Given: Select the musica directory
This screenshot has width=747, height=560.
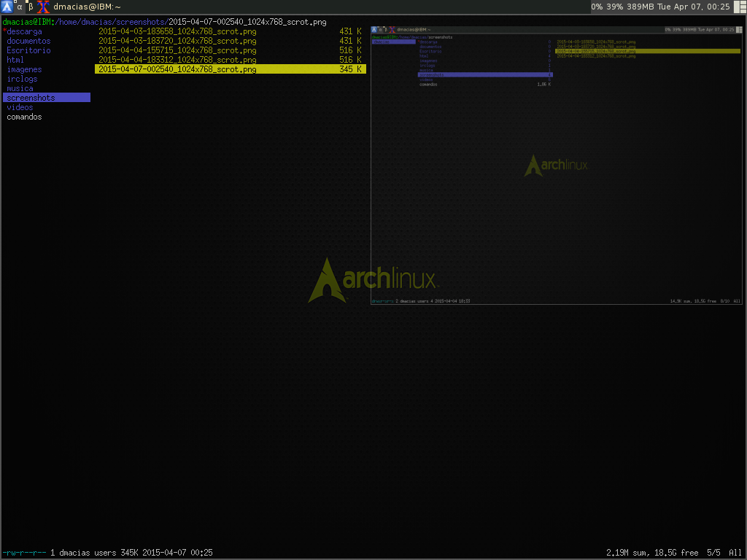Looking at the screenshot, I should pos(20,88).
